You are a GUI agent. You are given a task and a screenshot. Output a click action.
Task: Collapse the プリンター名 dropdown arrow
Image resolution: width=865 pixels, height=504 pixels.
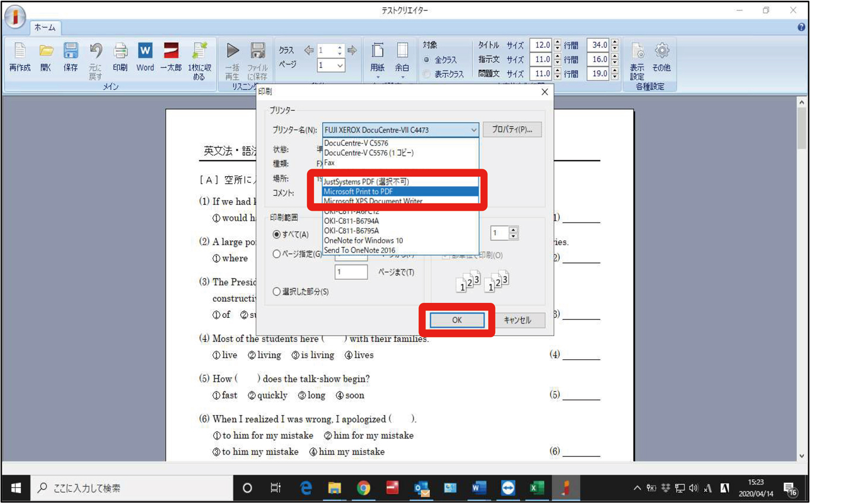point(473,130)
